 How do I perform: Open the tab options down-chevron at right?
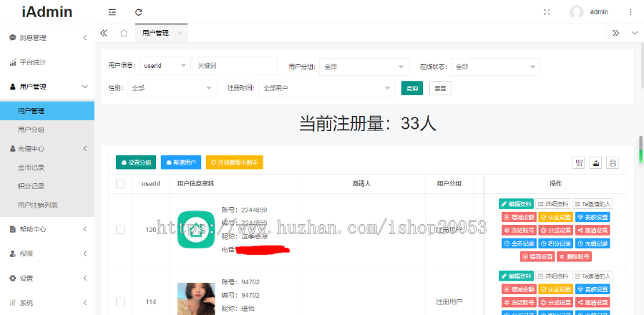coord(635,33)
